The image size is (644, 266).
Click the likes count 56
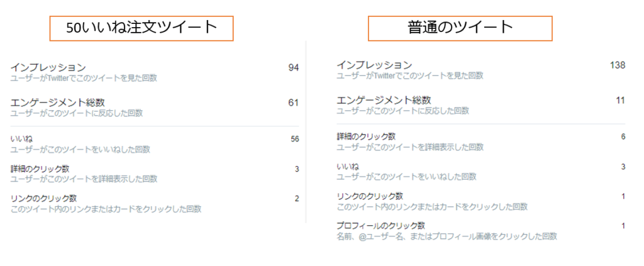tap(294, 139)
